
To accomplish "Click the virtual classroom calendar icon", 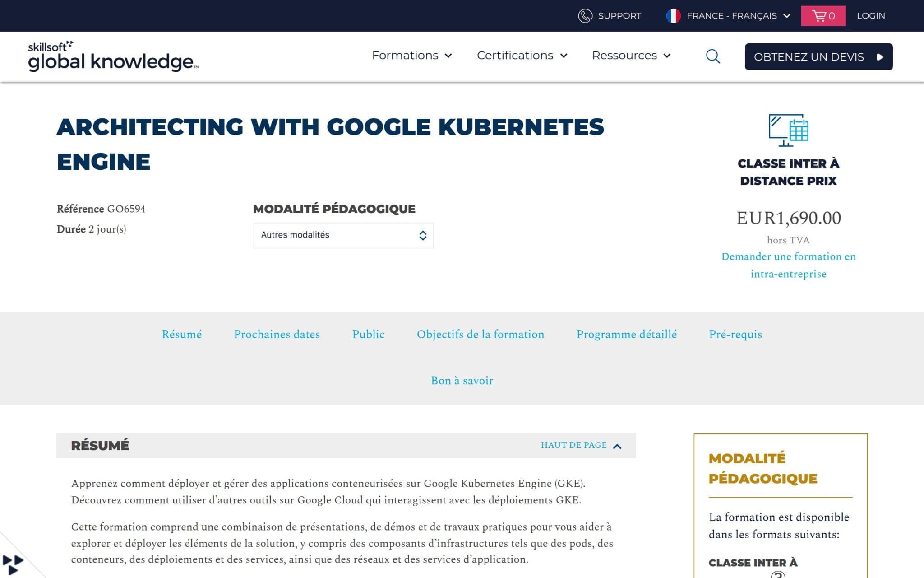I will click(788, 130).
